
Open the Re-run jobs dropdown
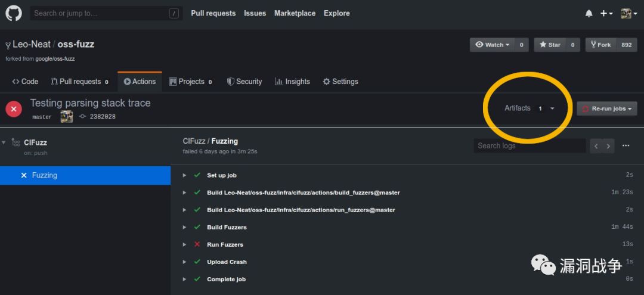[607, 108]
